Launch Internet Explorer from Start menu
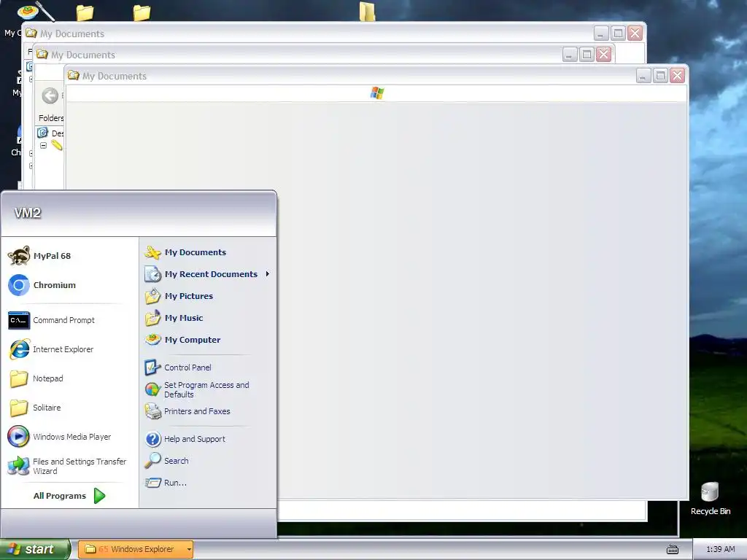The width and height of the screenshot is (747, 560). [x=51, y=349]
